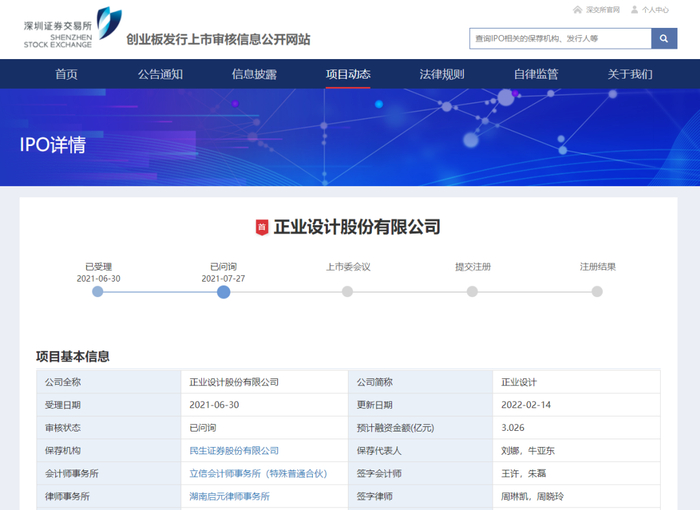Screen dimensions: 700x510
Task: Click the 提交注册 progress dot
Action: coord(472,292)
